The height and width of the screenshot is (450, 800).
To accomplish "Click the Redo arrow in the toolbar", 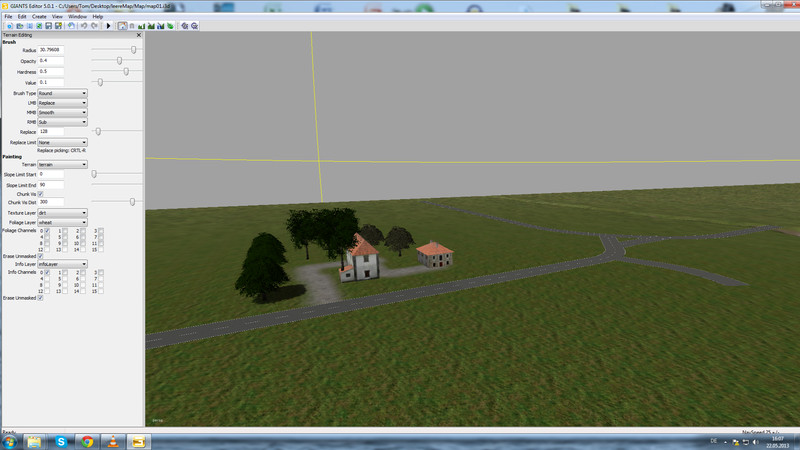I will click(94, 26).
